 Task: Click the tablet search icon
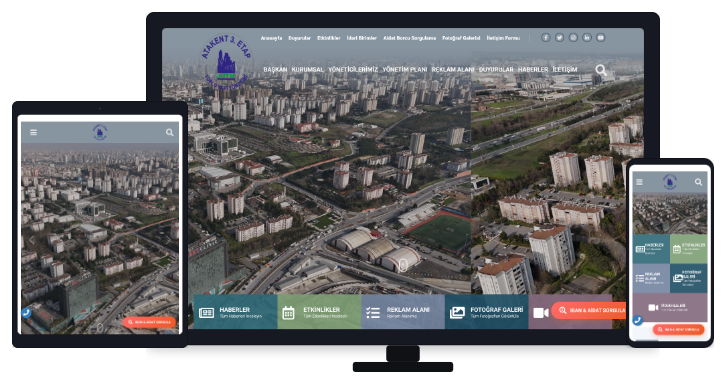(x=169, y=132)
